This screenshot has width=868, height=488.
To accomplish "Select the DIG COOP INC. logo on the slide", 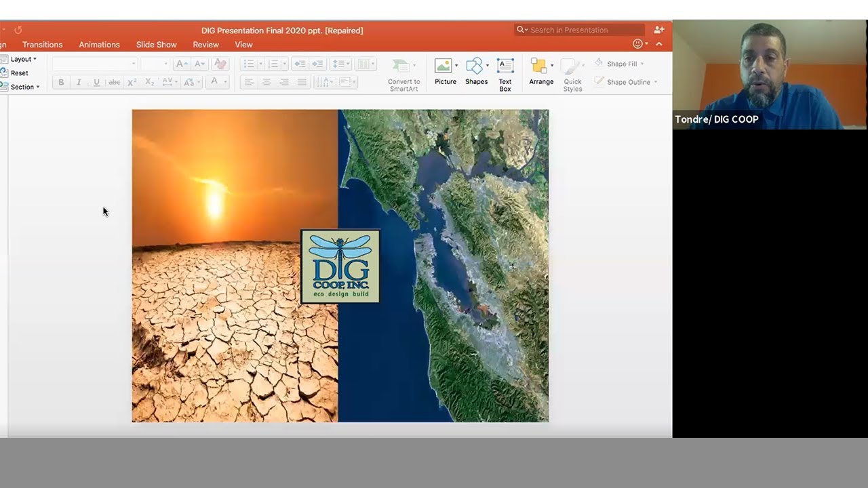I will point(340,266).
